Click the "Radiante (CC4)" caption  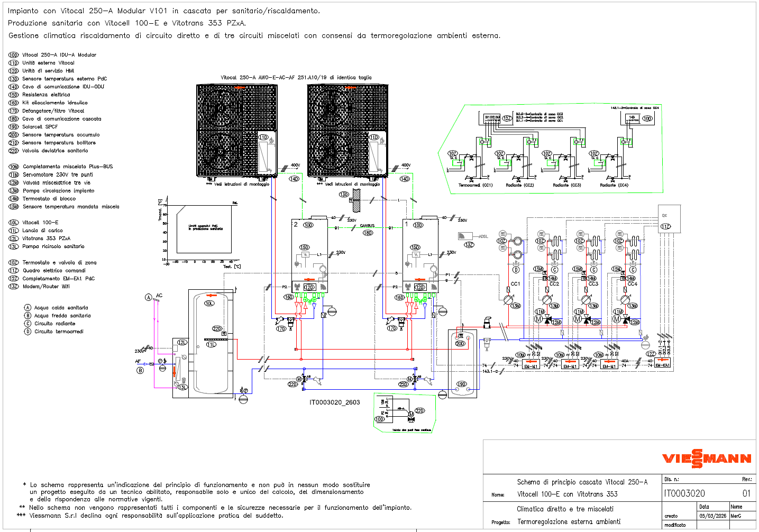(x=614, y=185)
